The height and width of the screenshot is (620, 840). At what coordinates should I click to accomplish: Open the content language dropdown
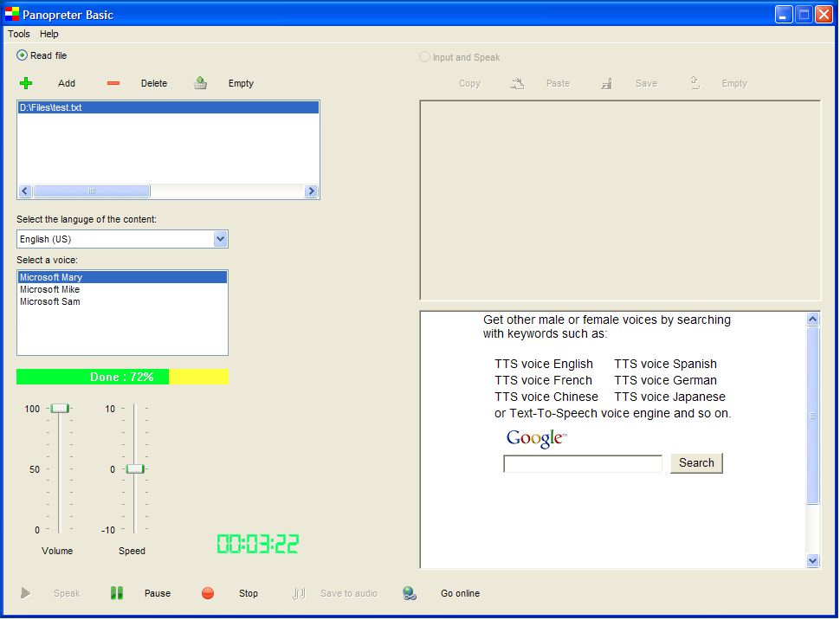coord(220,239)
